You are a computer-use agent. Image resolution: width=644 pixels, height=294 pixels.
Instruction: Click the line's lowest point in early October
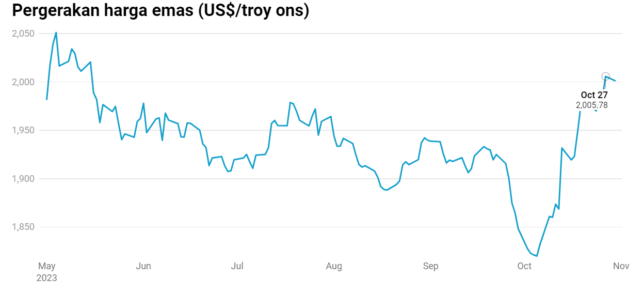tap(537, 256)
